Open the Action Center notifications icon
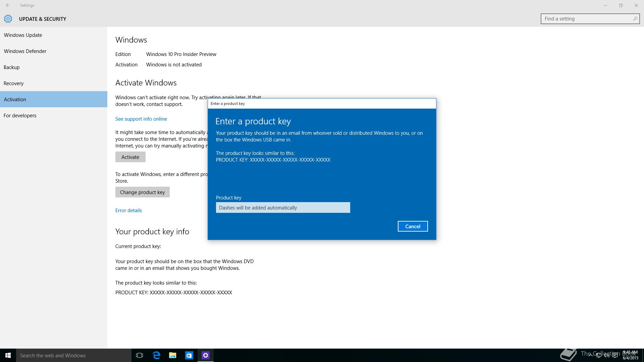 pyautogui.click(x=615, y=355)
